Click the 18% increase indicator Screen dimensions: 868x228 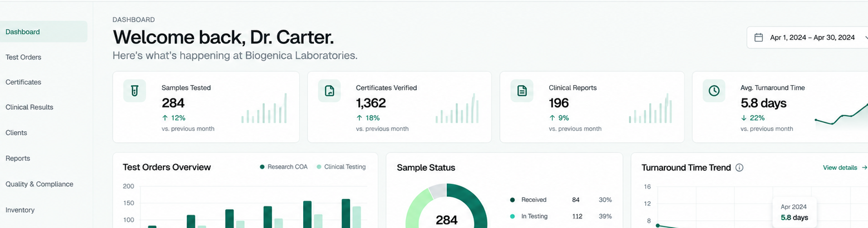(368, 118)
